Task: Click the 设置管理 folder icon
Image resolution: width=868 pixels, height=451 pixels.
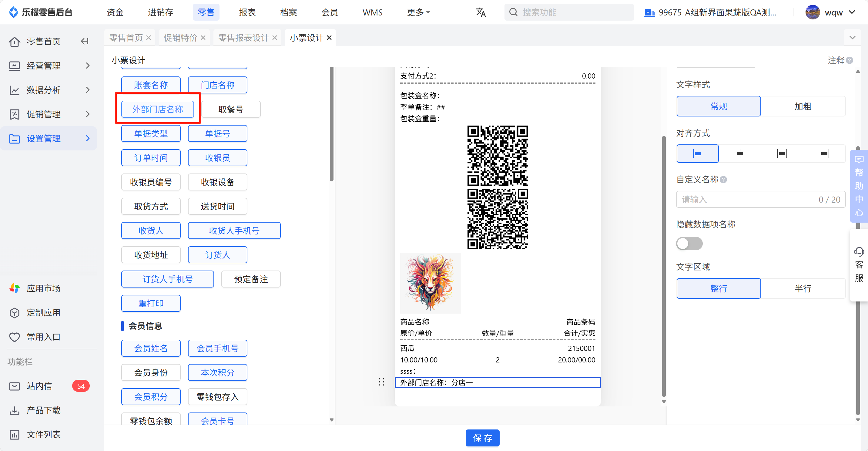Action: click(15, 139)
